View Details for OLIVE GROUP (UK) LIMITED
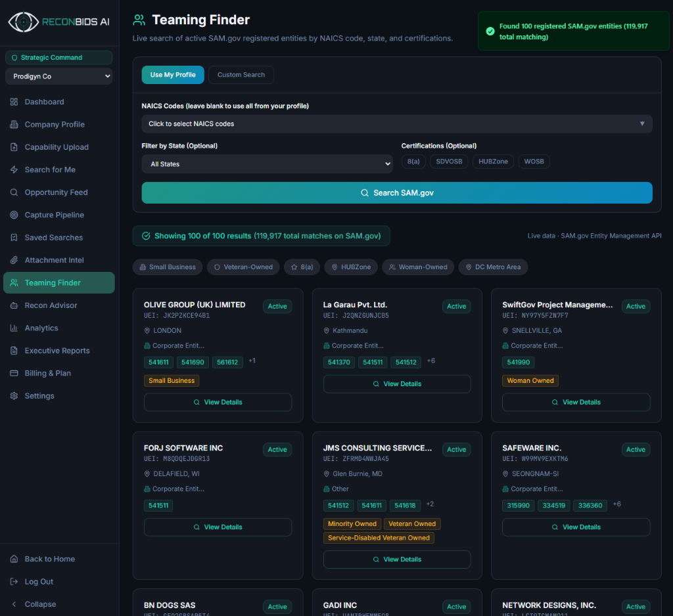The width and height of the screenshot is (673, 616). click(218, 403)
